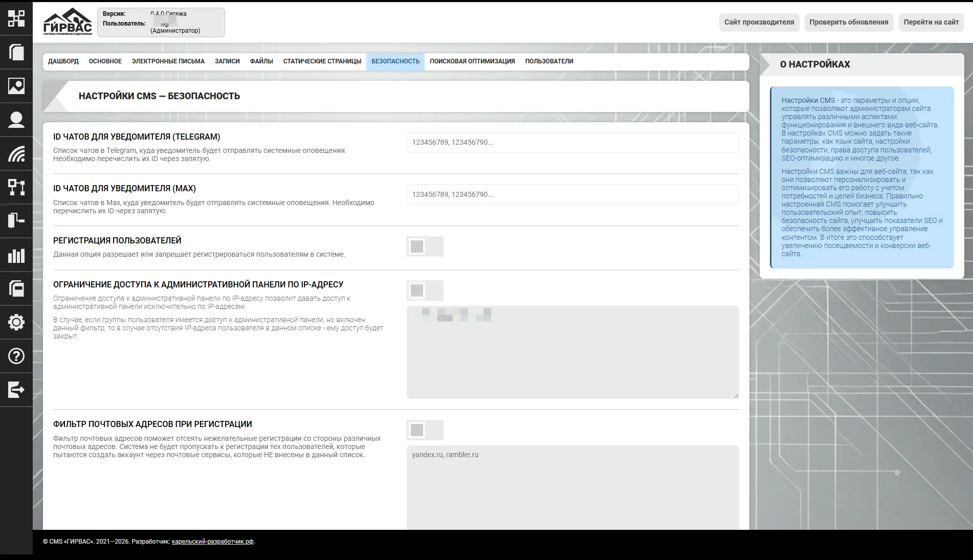Click the logout arrow icon in sidebar
The width and height of the screenshot is (973, 560).
tap(16, 390)
